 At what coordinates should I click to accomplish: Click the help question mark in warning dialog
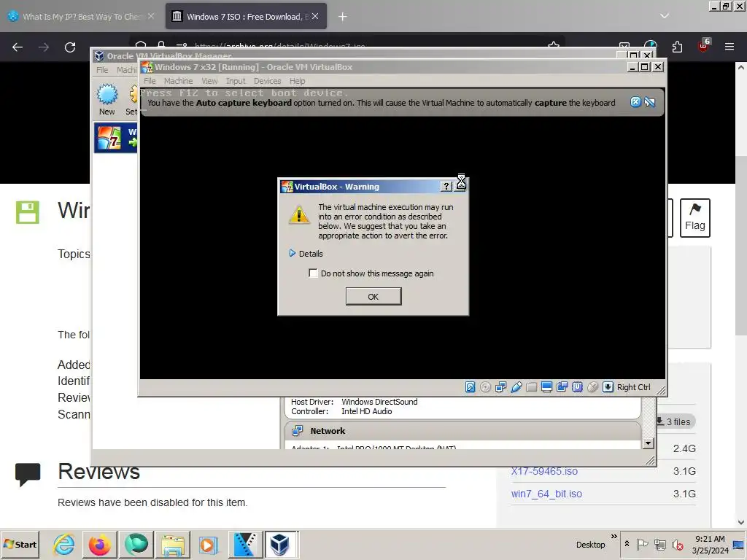pyautogui.click(x=446, y=186)
